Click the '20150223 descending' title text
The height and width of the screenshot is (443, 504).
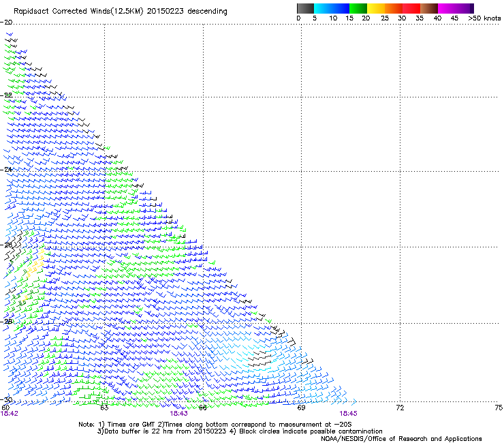(x=187, y=12)
